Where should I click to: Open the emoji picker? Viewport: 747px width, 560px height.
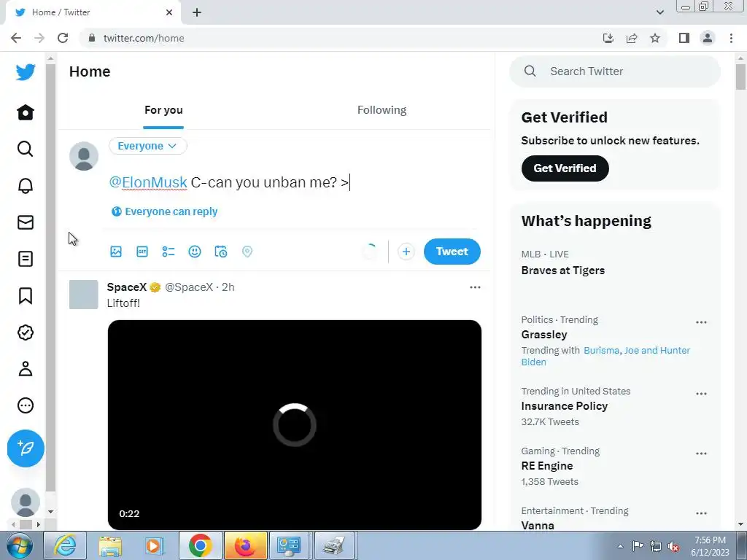pos(194,252)
